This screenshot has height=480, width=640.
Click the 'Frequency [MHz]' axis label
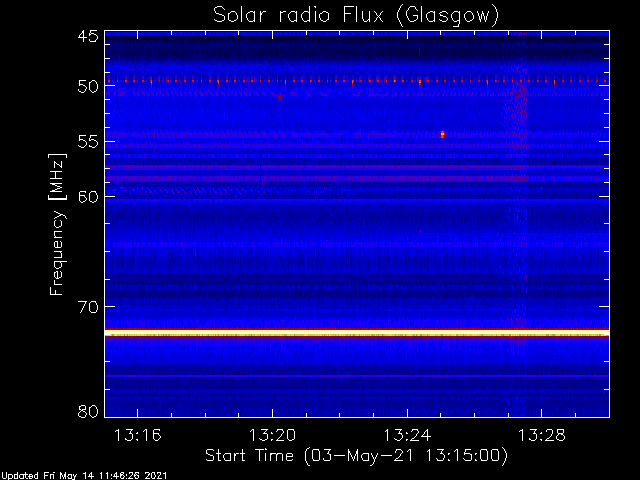57,224
